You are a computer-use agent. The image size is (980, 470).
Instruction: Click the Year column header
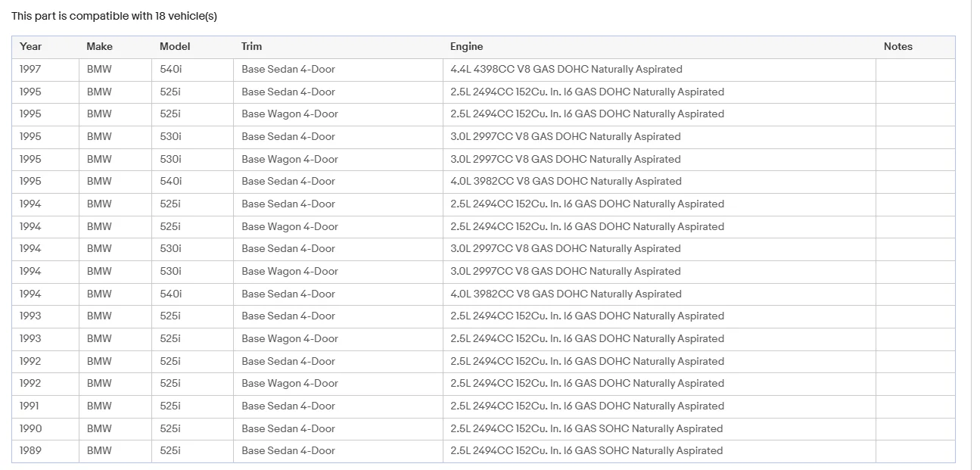pos(31,47)
